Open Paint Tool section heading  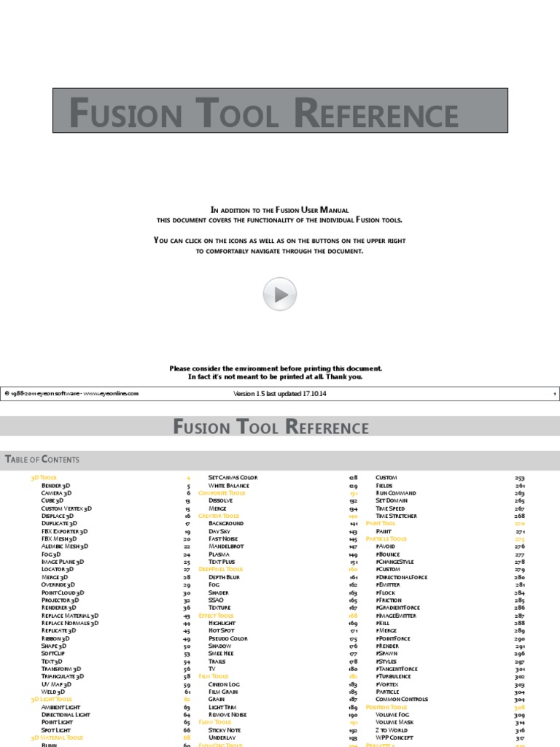[x=381, y=523]
